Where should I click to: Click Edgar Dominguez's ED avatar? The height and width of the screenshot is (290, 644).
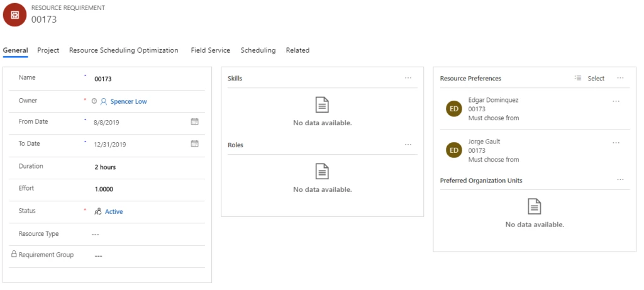pyautogui.click(x=454, y=109)
